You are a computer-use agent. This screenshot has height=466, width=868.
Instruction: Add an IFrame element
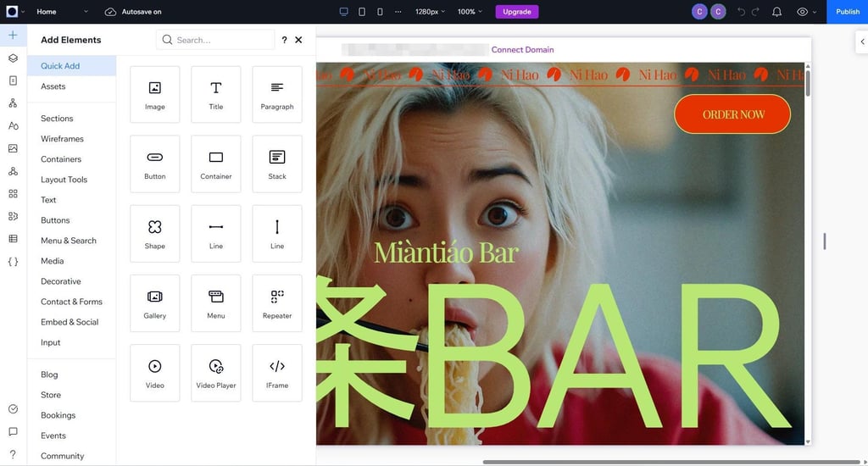[277, 373]
